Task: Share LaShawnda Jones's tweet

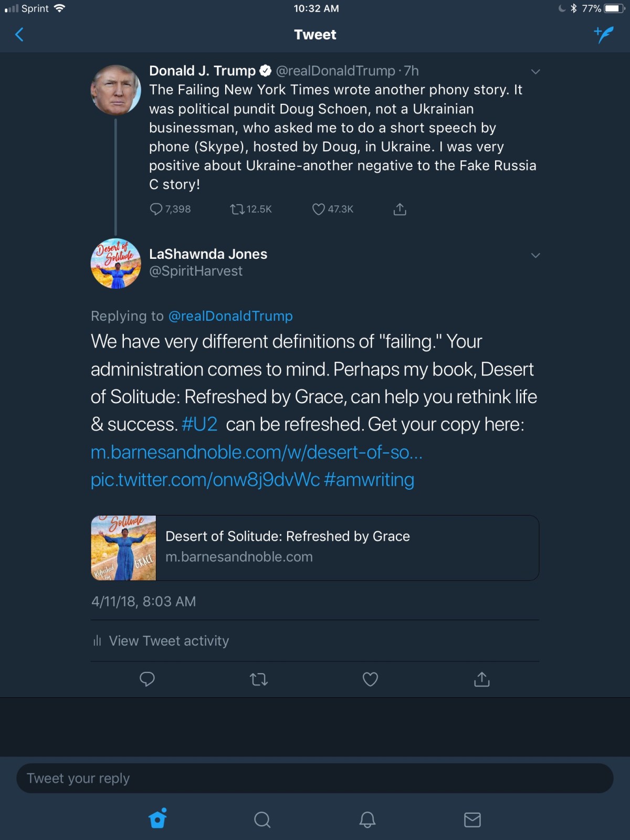Action: [x=481, y=679]
